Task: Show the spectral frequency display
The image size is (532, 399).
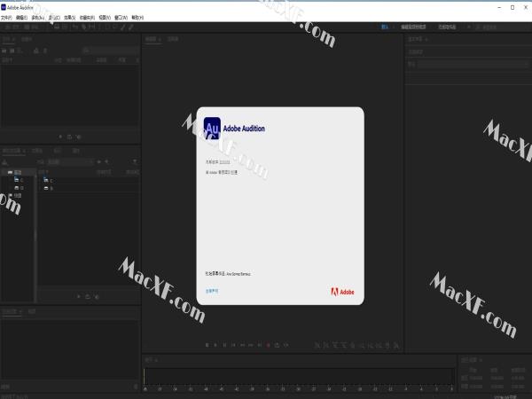Action: click(57, 27)
